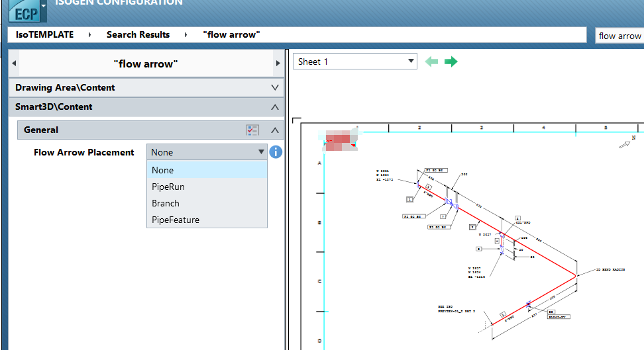Navigate forward with right triangle in panel header

(x=278, y=64)
